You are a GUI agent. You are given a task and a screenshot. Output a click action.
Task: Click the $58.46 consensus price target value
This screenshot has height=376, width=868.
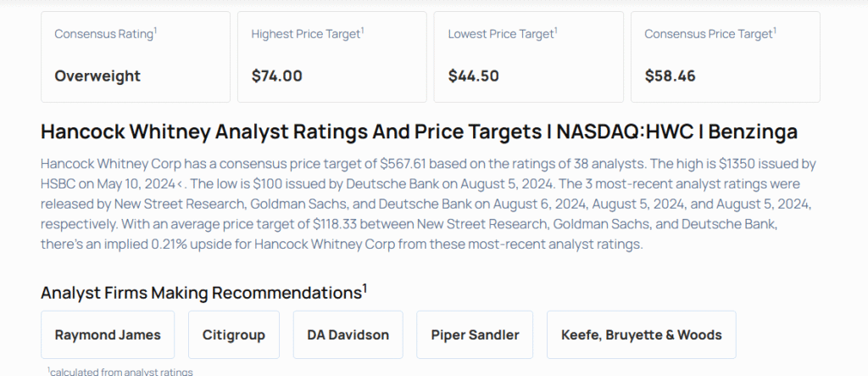pyautogui.click(x=670, y=76)
